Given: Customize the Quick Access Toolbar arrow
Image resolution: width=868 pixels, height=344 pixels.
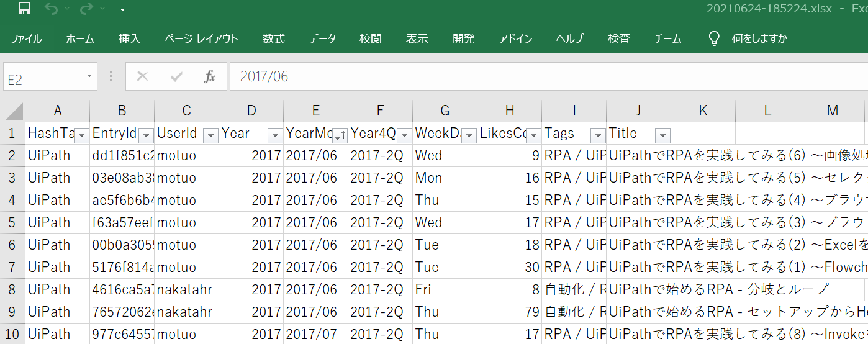Looking at the screenshot, I should [x=122, y=9].
